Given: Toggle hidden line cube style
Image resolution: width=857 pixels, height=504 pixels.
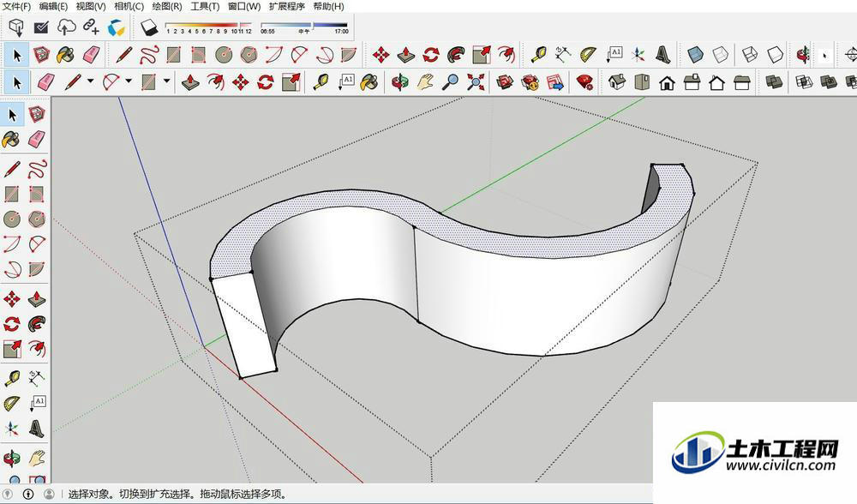Looking at the screenshot, I should click(x=775, y=54).
